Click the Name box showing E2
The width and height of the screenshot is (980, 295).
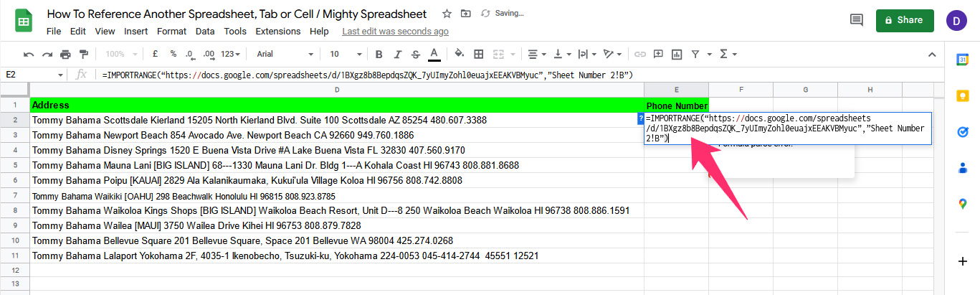33,75
